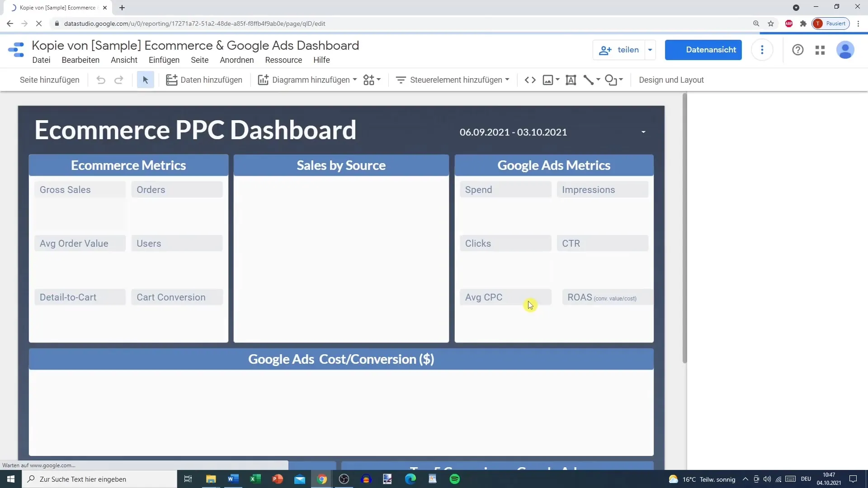Undo the last action with the undo arrow
This screenshot has width=868, height=488.
tap(101, 80)
